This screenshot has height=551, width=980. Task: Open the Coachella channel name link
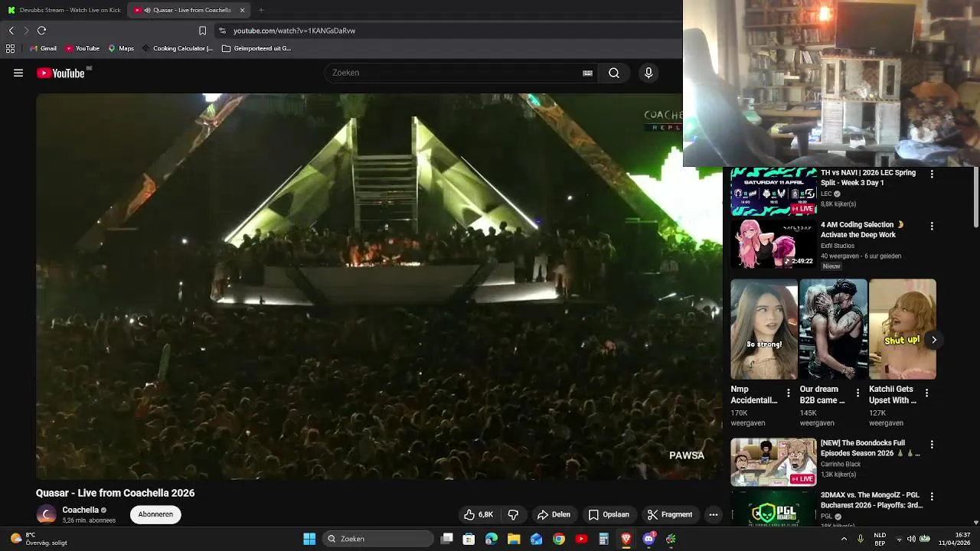click(x=80, y=510)
